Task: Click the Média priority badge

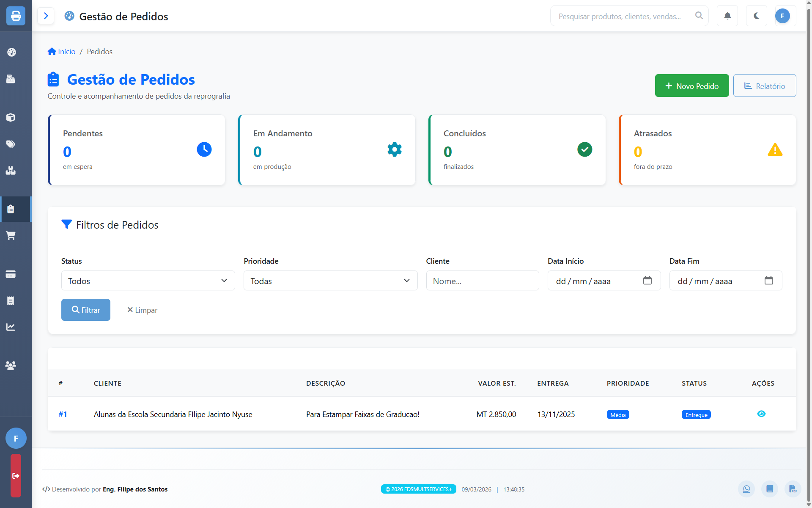Action: pyautogui.click(x=617, y=414)
